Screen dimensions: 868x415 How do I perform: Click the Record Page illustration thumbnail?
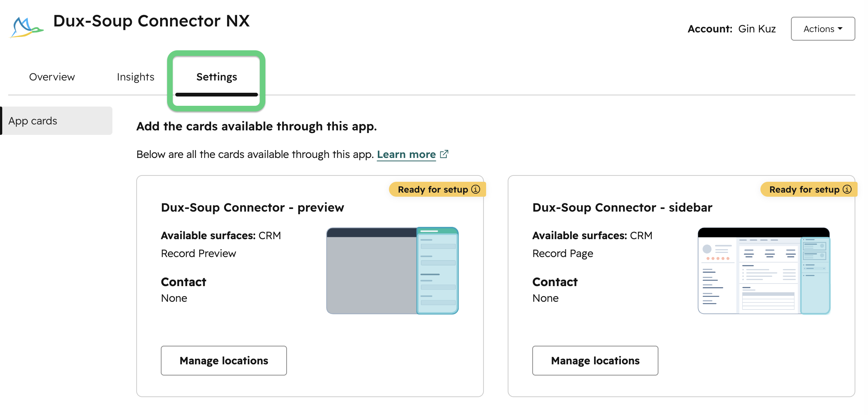764,271
